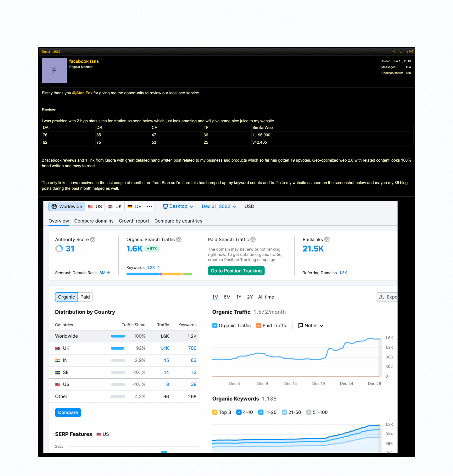This screenshot has width=453, height=476.
Task: Open the facebook fans profile link
Action: click(x=84, y=61)
